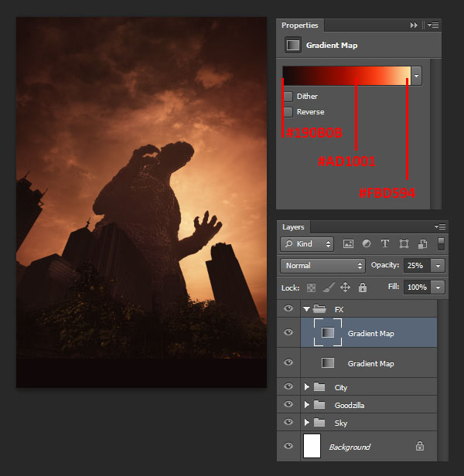464x476 pixels.
Task: Select the Properties panel tab
Action: 299,25
